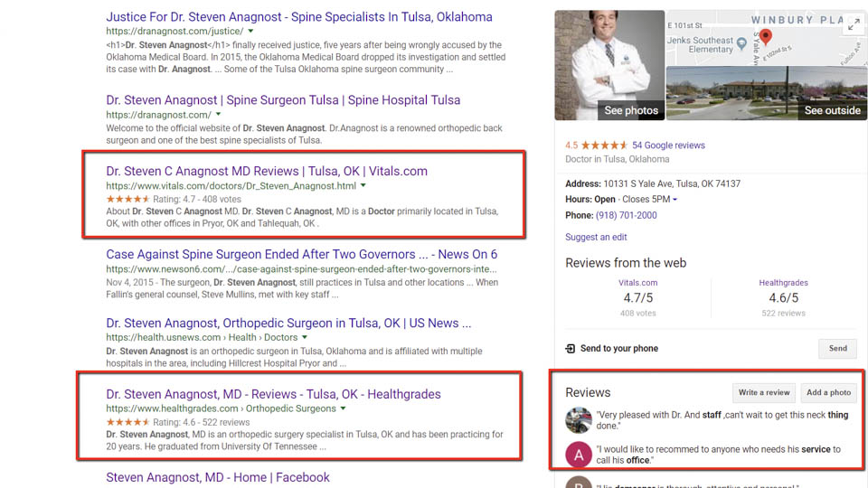Click the knowledge panel star rating
The height and width of the screenshot is (488, 868).
coord(604,145)
